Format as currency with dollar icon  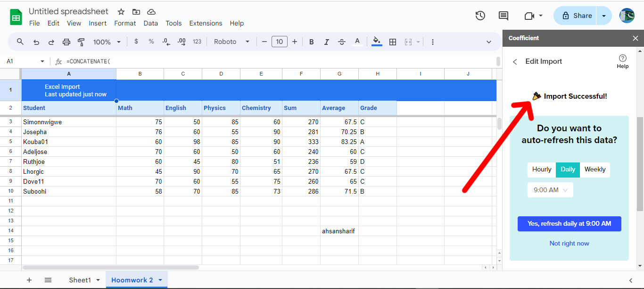pyautogui.click(x=136, y=42)
